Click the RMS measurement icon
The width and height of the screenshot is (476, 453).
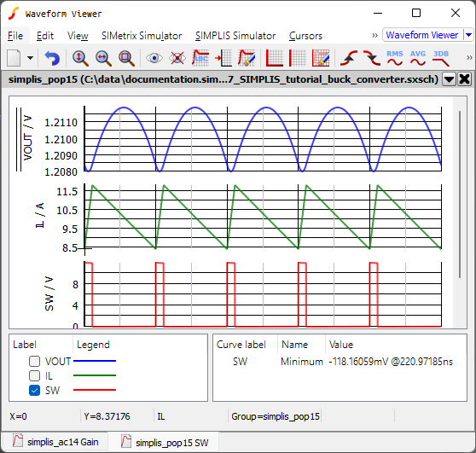tap(395, 58)
